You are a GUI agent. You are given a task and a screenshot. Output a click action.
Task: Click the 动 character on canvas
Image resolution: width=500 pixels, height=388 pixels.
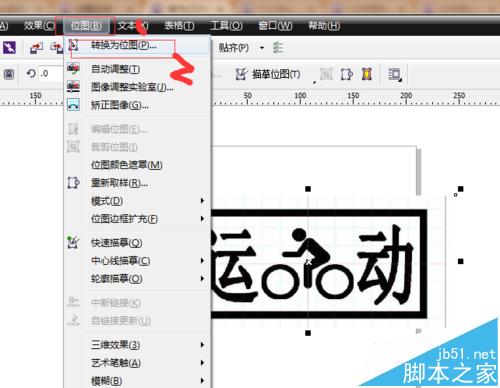pyautogui.click(x=385, y=264)
